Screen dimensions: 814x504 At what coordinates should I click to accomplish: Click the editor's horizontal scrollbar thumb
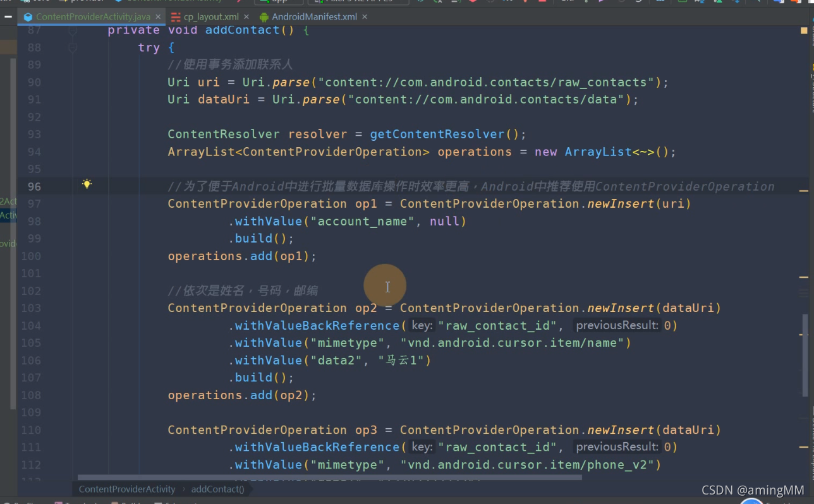tap(329, 477)
